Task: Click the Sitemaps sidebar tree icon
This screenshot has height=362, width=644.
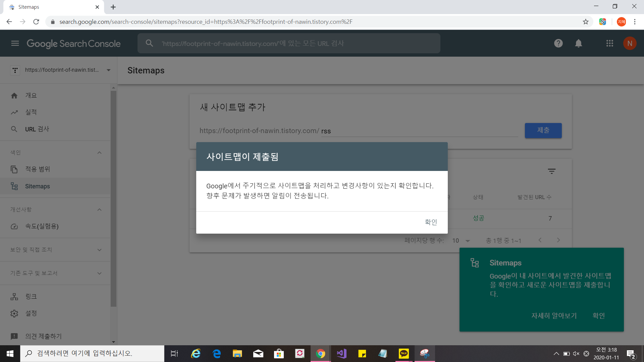Action: [14, 186]
